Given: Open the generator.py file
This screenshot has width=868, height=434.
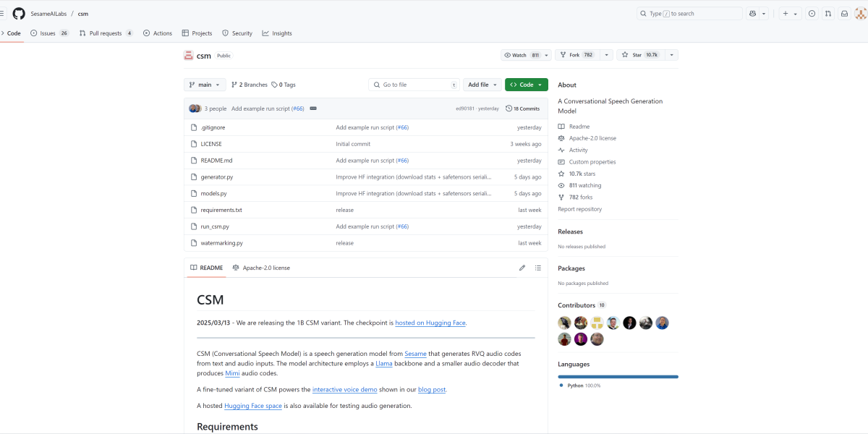Looking at the screenshot, I should point(217,177).
